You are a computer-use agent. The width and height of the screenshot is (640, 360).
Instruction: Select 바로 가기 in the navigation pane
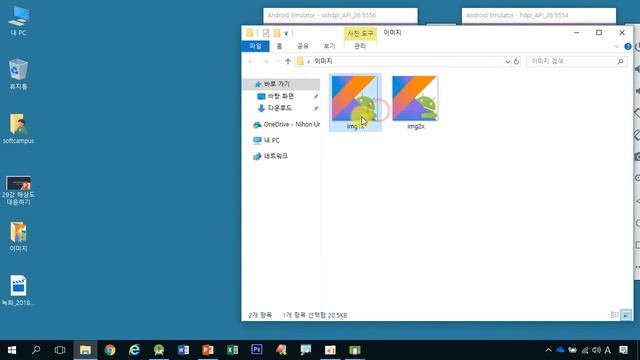click(x=276, y=84)
